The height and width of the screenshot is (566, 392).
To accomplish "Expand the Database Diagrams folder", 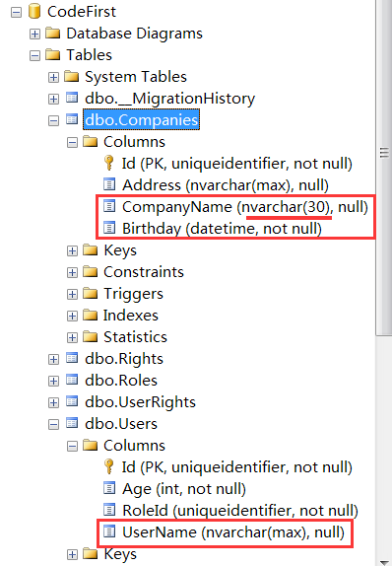I will click(34, 35).
